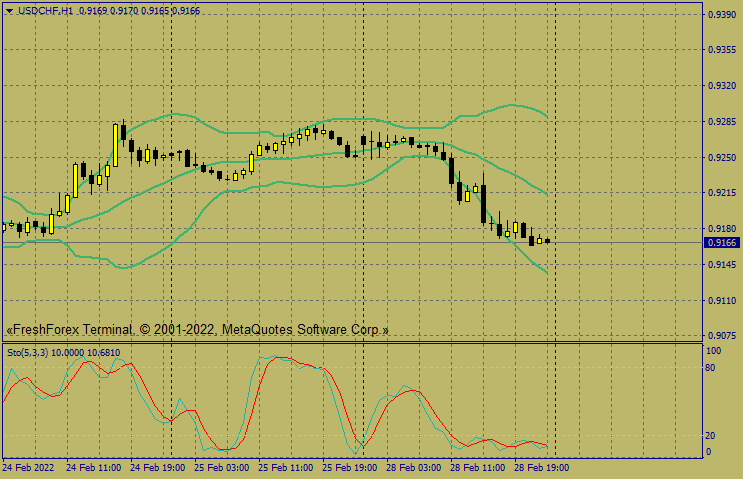Click the 0.9320 price scale label
This screenshot has height=479, width=743.
coord(722,86)
